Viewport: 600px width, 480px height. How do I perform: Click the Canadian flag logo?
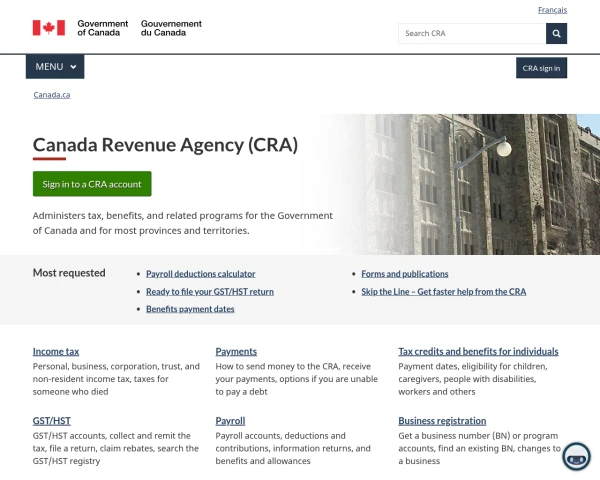(49, 28)
